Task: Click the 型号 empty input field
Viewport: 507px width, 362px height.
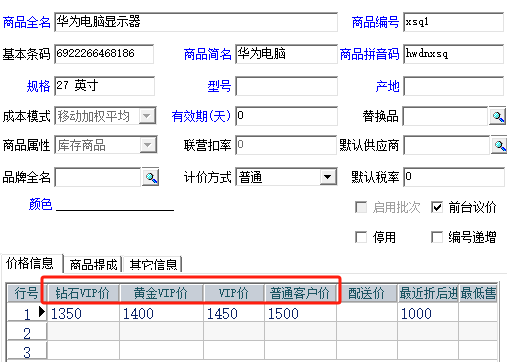Action: (286, 86)
